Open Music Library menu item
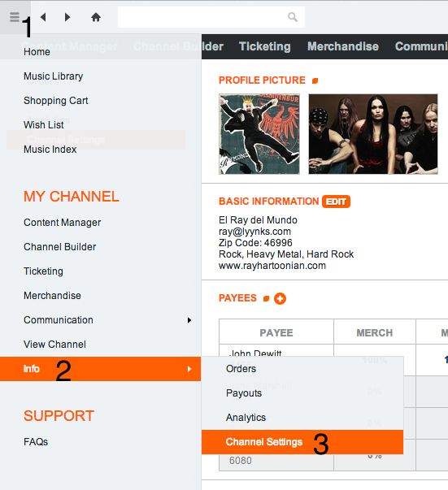This screenshot has height=490, width=448. click(x=53, y=76)
